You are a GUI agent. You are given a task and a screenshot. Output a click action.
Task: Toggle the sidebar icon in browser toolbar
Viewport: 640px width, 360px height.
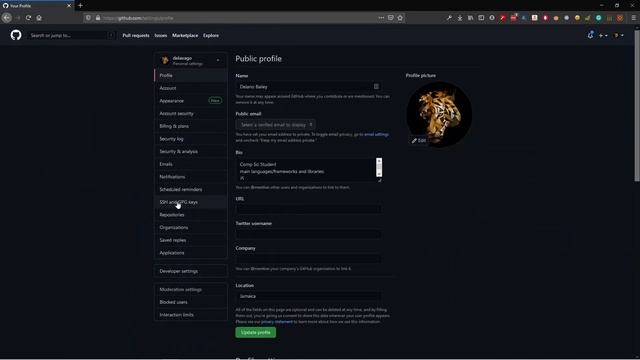(481, 18)
